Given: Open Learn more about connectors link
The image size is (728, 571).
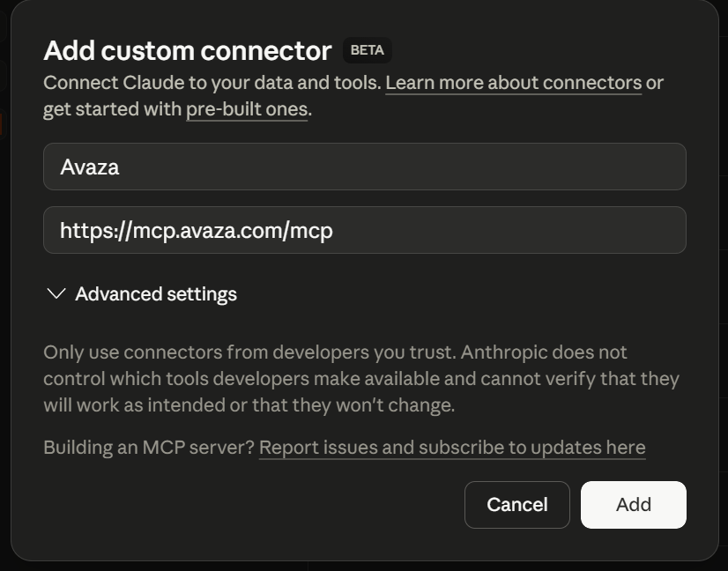Looking at the screenshot, I should coord(513,83).
